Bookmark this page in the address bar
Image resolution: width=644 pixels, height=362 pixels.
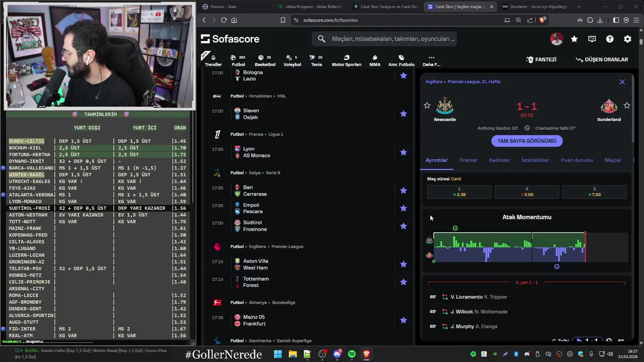click(283, 20)
